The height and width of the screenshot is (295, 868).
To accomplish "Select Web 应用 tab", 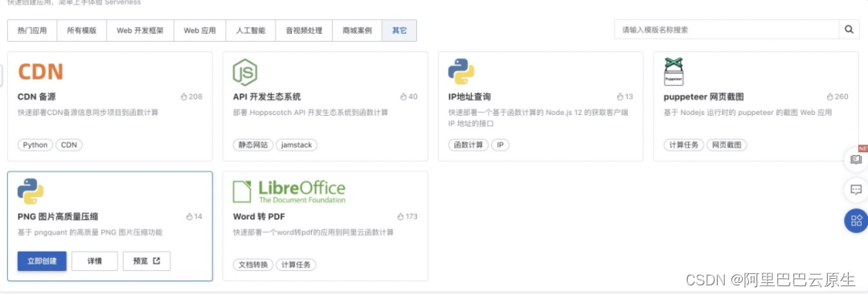I will (200, 31).
